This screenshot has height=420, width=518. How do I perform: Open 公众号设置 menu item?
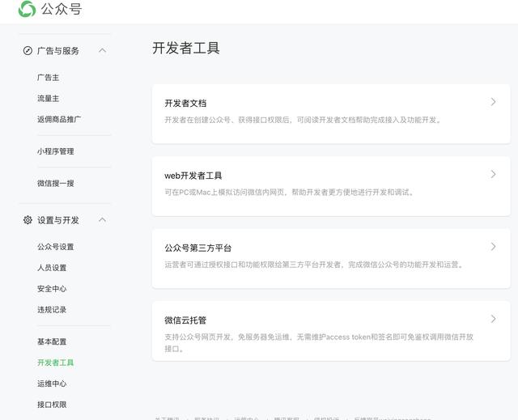point(56,247)
